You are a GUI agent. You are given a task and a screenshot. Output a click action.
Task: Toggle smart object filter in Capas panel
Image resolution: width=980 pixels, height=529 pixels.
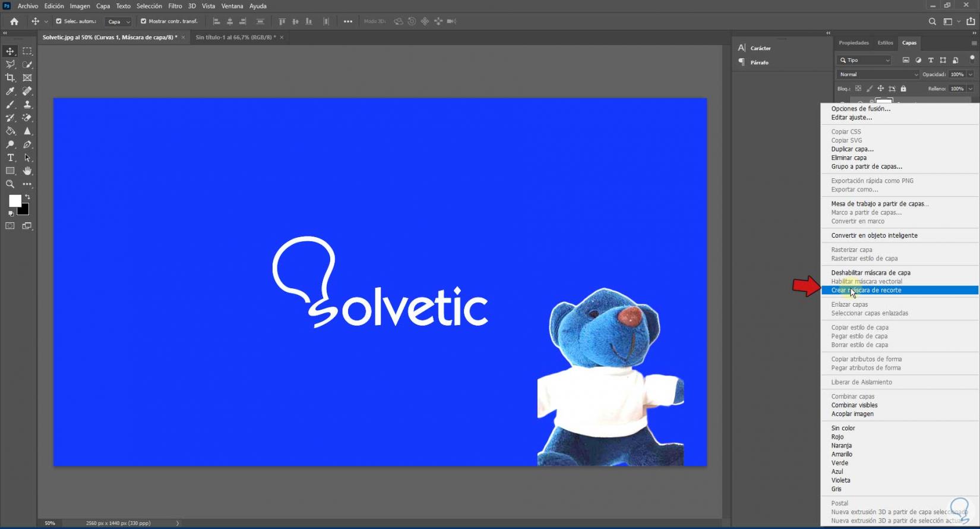(956, 60)
